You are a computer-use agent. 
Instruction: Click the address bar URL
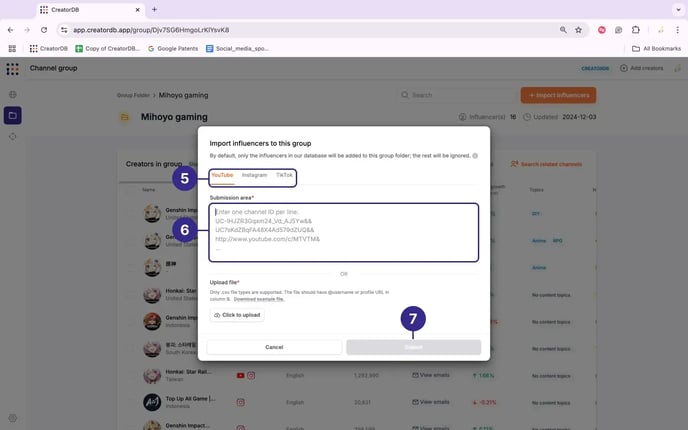click(x=151, y=30)
